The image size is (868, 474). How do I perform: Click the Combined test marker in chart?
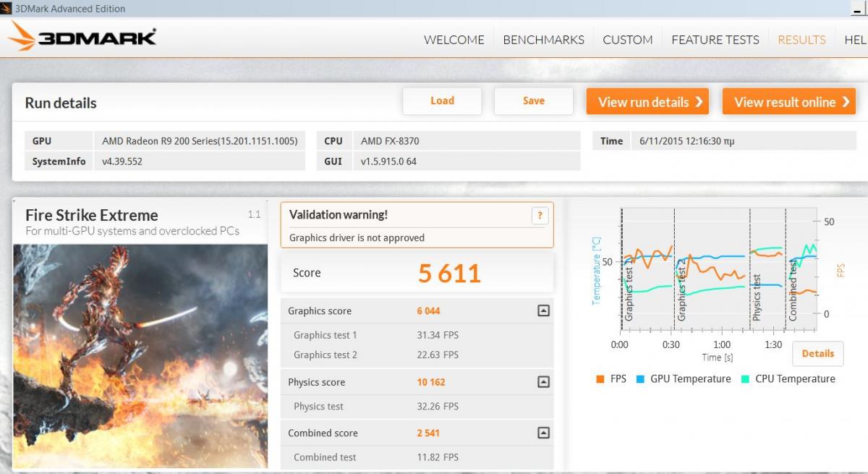coord(793,289)
